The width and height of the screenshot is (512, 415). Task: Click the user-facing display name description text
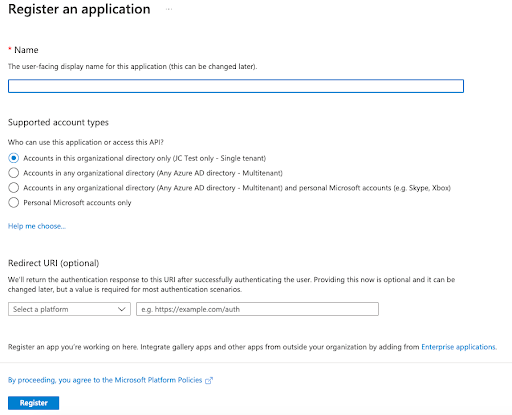click(132, 66)
